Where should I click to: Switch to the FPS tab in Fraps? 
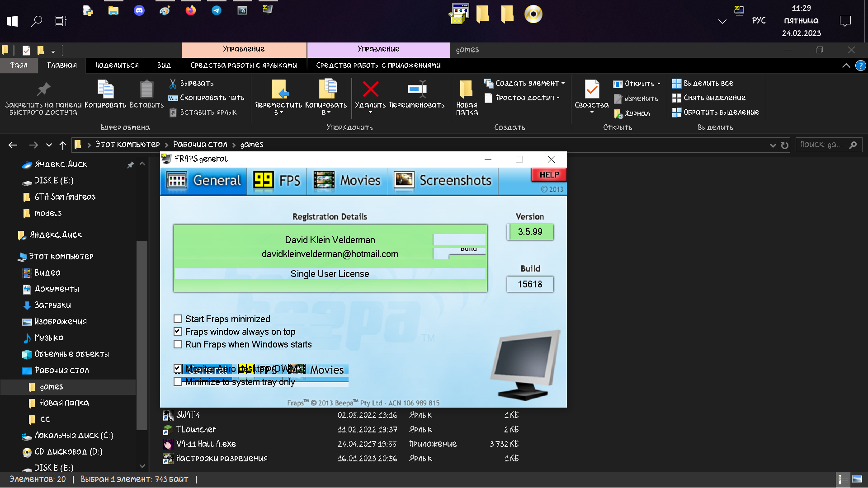277,181
